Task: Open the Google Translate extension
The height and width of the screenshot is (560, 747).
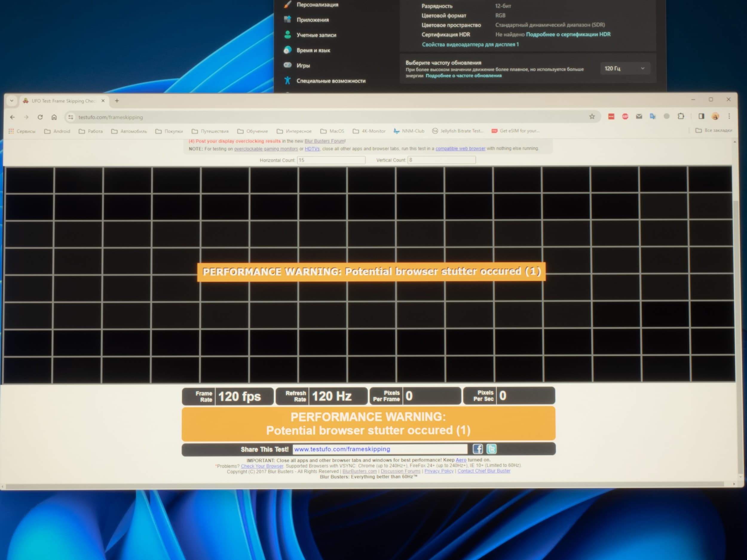Action: pyautogui.click(x=653, y=116)
